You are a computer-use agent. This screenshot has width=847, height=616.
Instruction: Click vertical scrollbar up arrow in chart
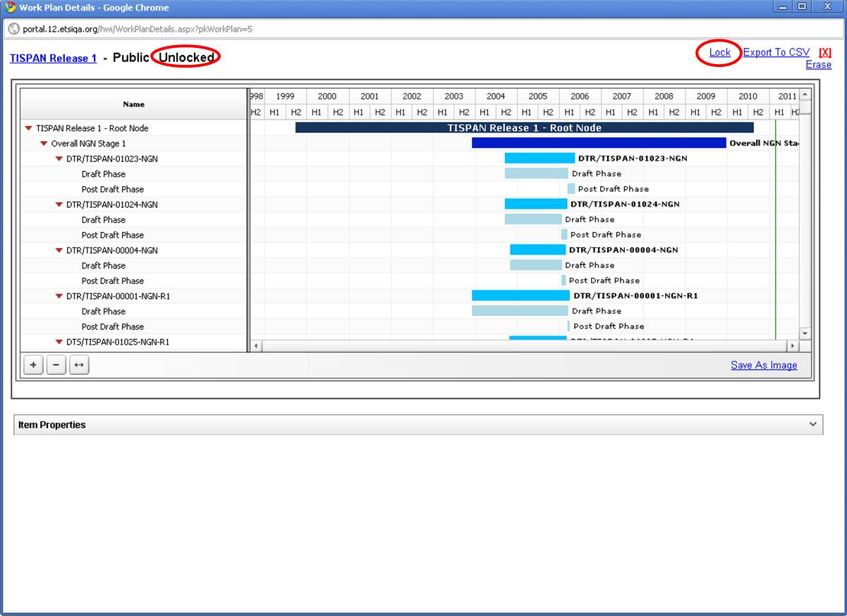[805, 94]
